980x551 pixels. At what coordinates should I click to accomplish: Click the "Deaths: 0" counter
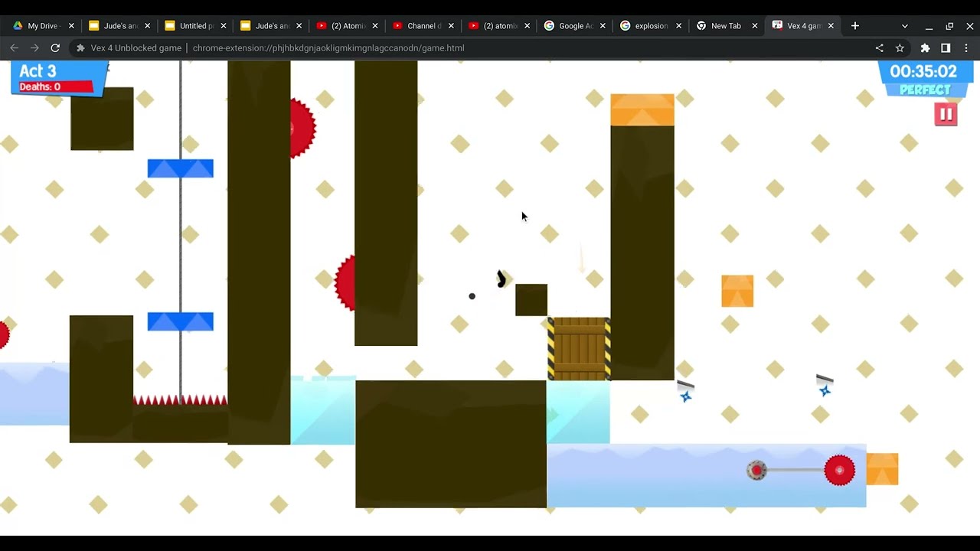tap(40, 87)
